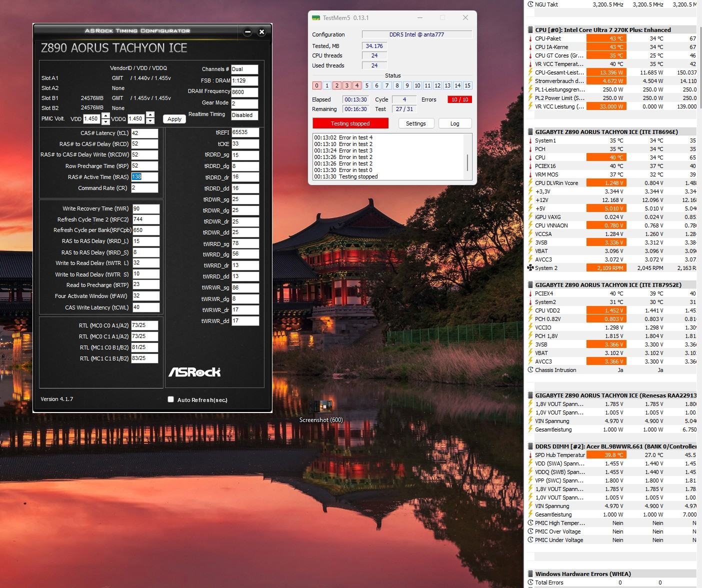Screen dimensions: 702x588
Task: Click the ITE IT87952E section header icon
Action: click(530, 285)
